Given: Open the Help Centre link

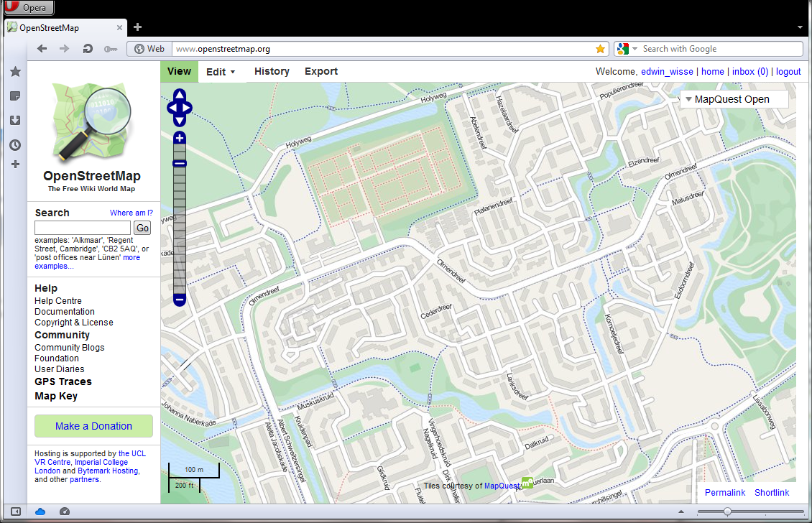Looking at the screenshot, I should click(x=58, y=301).
